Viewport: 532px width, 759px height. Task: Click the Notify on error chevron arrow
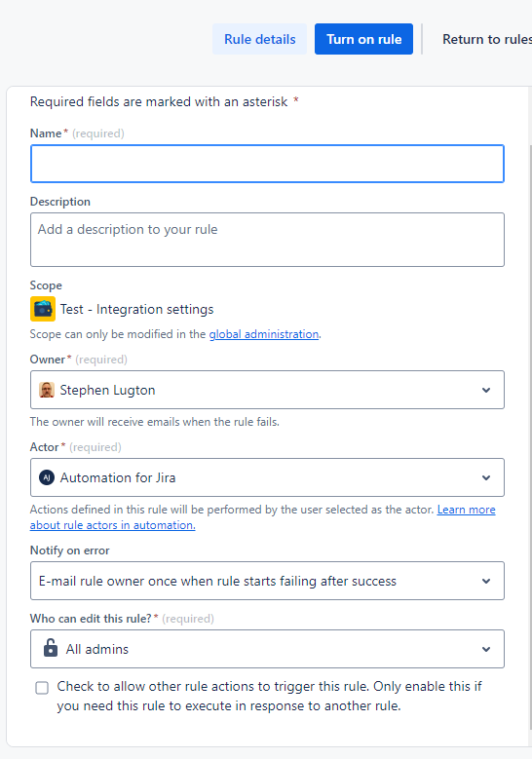tap(486, 581)
